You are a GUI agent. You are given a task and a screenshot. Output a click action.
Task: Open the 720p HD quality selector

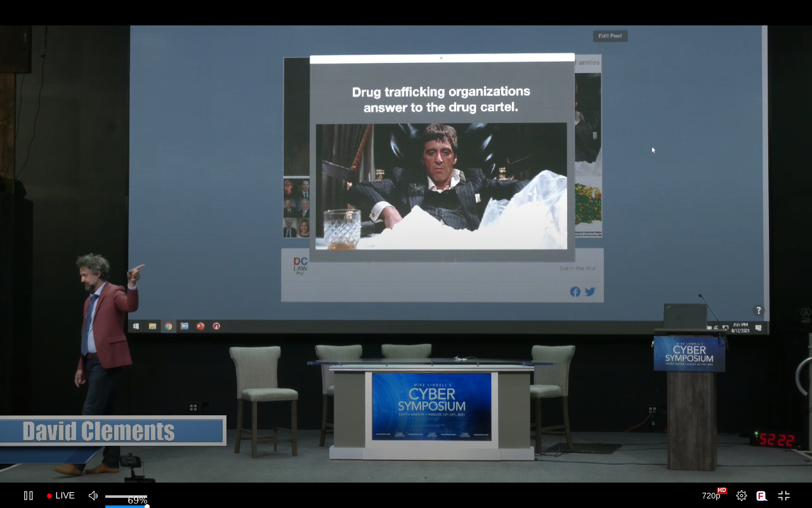coord(714,495)
